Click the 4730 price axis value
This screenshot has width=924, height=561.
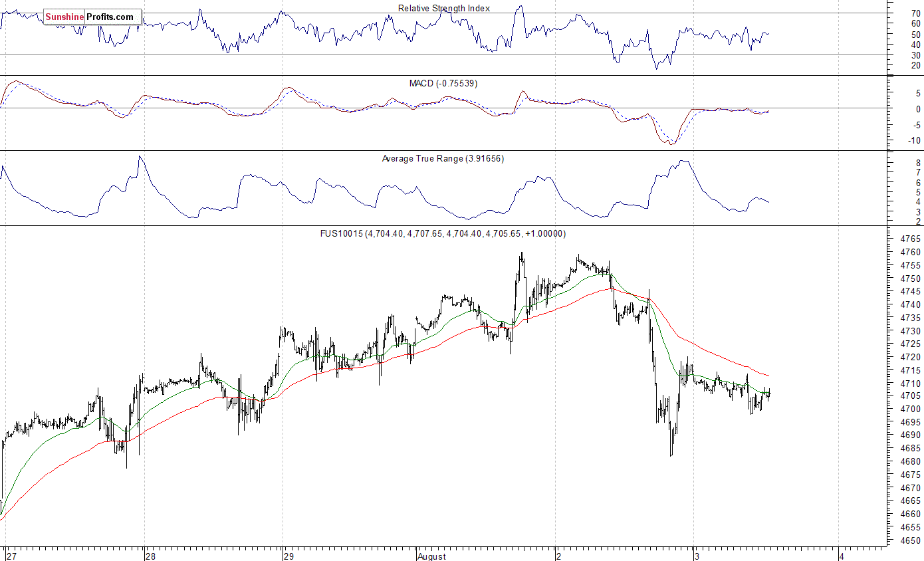pyautogui.click(x=911, y=331)
